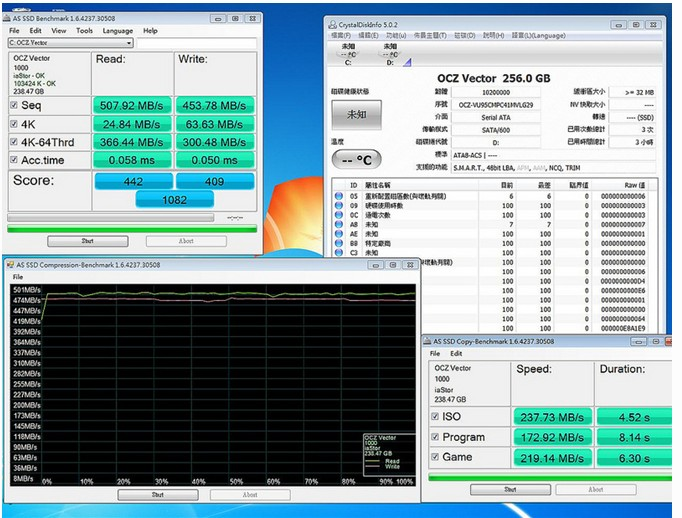Viewport: 682px width, 518px height.
Task: Click the write score 409
Action: (214, 181)
